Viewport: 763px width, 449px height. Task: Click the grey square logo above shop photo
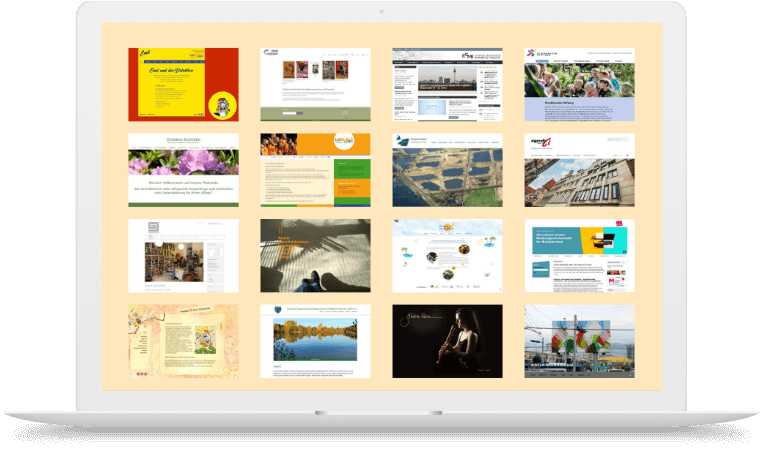(x=155, y=226)
